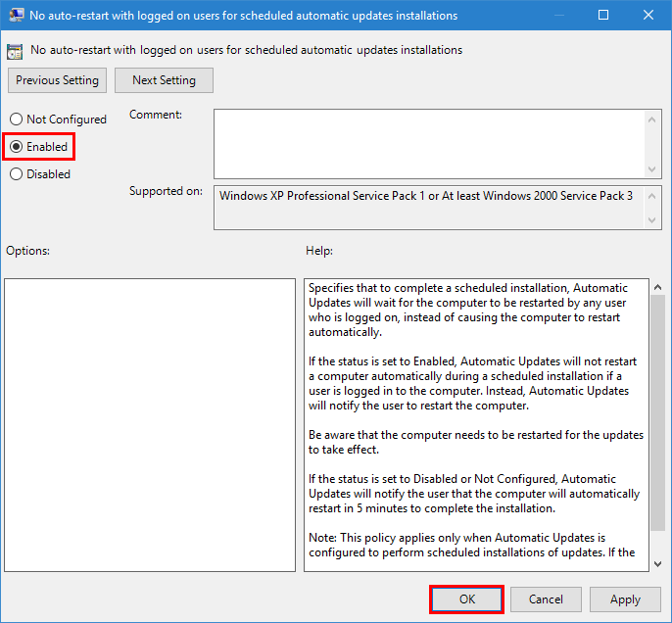Go to the Previous Setting
This screenshot has width=672, height=623.
57,80
